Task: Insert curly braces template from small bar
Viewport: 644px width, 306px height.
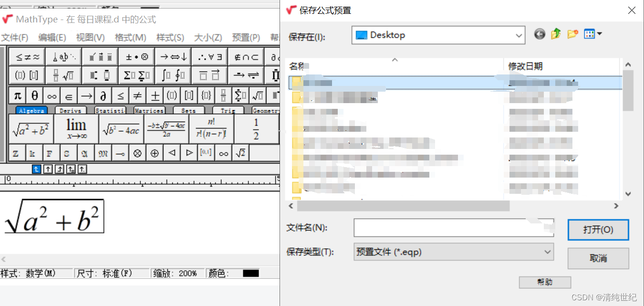Action: [206, 95]
